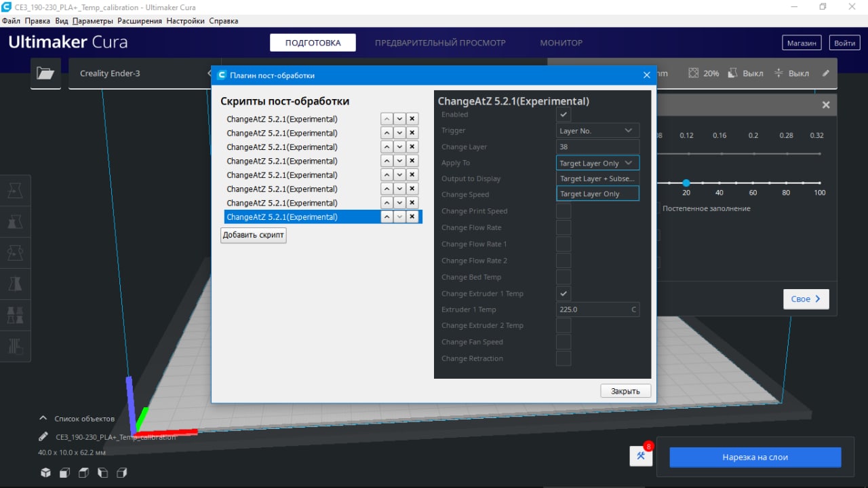This screenshot has height=488, width=868.
Task: Click support icon labeled Выкл
Action: coord(733,73)
